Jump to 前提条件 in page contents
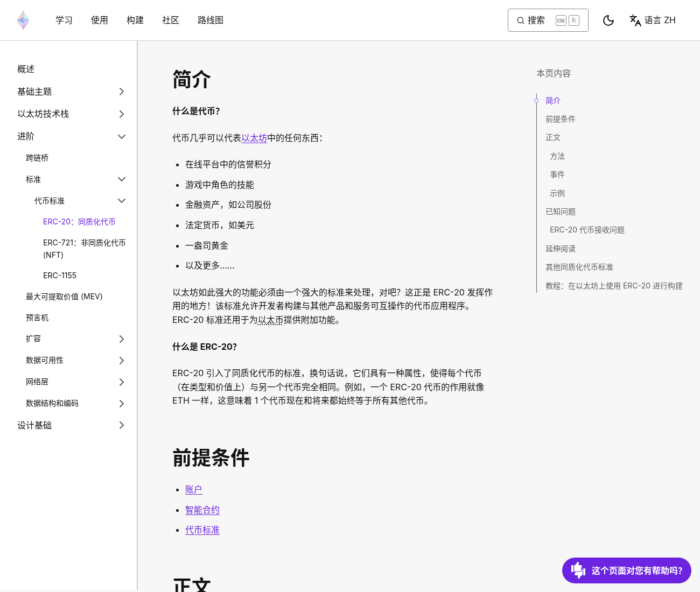The width and height of the screenshot is (700, 592). pyautogui.click(x=561, y=119)
